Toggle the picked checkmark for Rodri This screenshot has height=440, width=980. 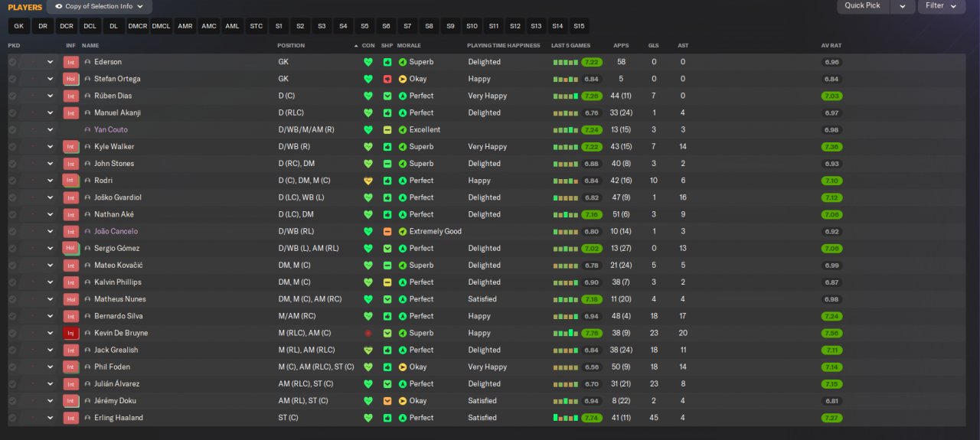point(12,181)
